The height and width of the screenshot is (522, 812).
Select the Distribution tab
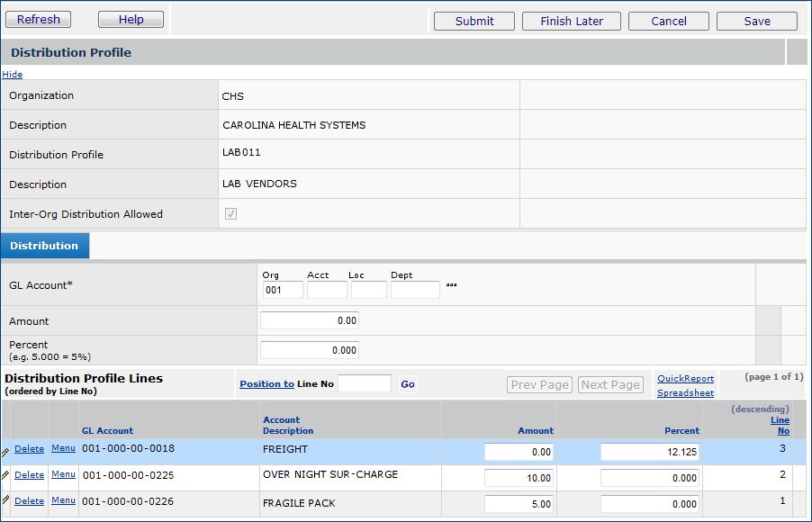[x=44, y=246]
